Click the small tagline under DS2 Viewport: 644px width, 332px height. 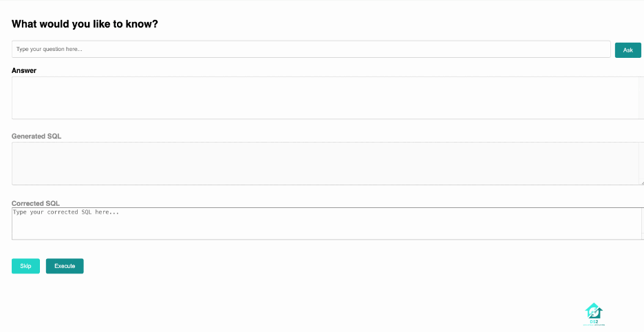pos(593,324)
